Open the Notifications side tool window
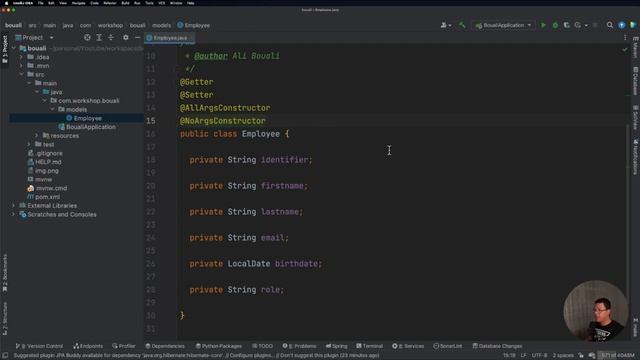The height and width of the screenshot is (360, 640). click(636, 157)
